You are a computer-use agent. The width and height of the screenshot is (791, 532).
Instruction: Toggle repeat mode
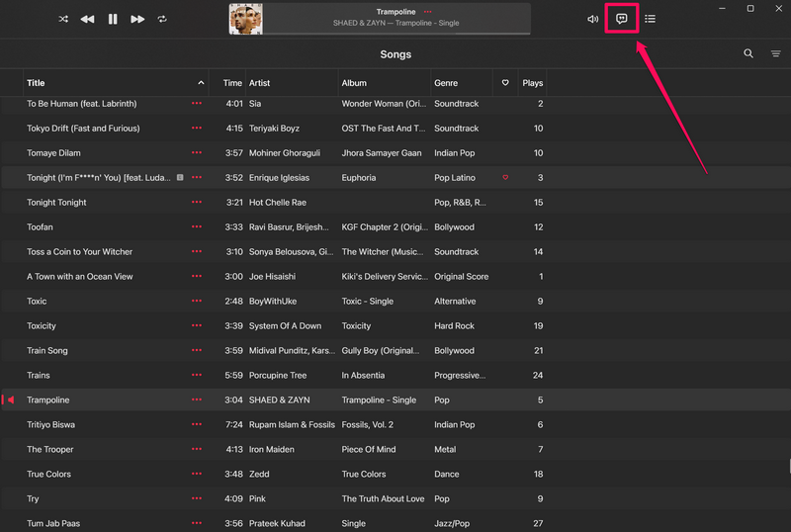[x=162, y=19]
